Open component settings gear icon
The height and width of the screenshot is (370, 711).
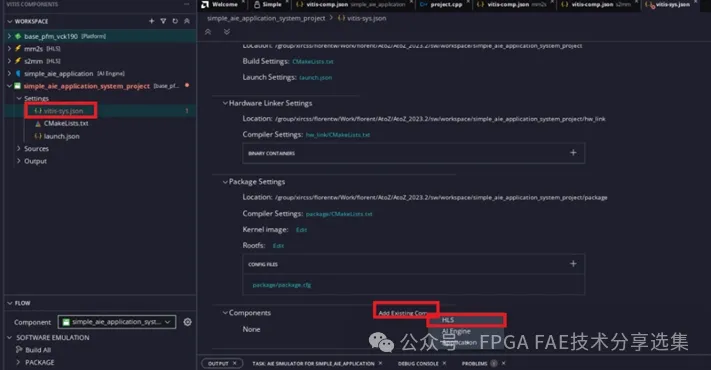pos(187,322)
